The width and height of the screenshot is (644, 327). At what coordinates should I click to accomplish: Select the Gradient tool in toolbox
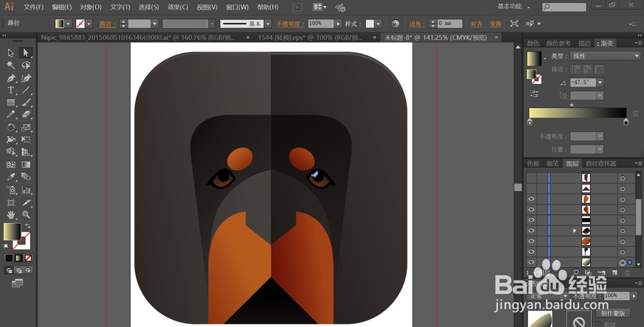[x=26, y=165]
